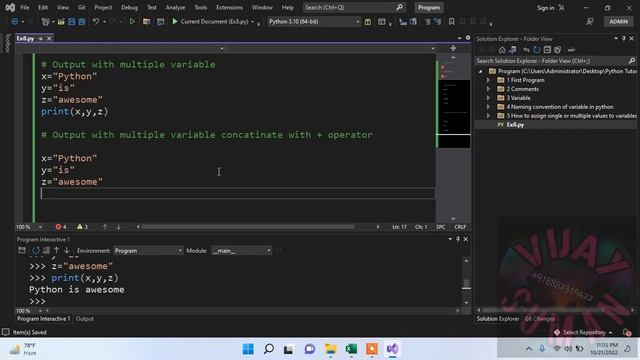Image resolution: width=640 pixels, height=360 pixels.
Task: Go to next issue arrow in editor status
Action: pos(118,227)
